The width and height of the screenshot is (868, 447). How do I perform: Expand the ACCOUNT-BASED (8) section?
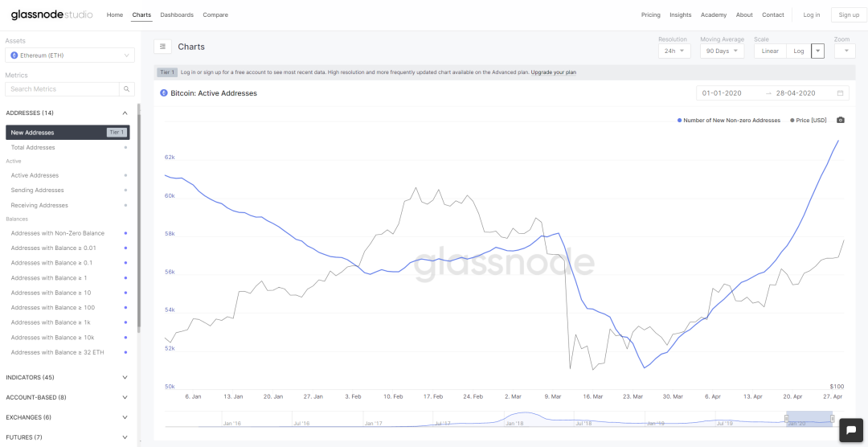[x=67, y=397]
